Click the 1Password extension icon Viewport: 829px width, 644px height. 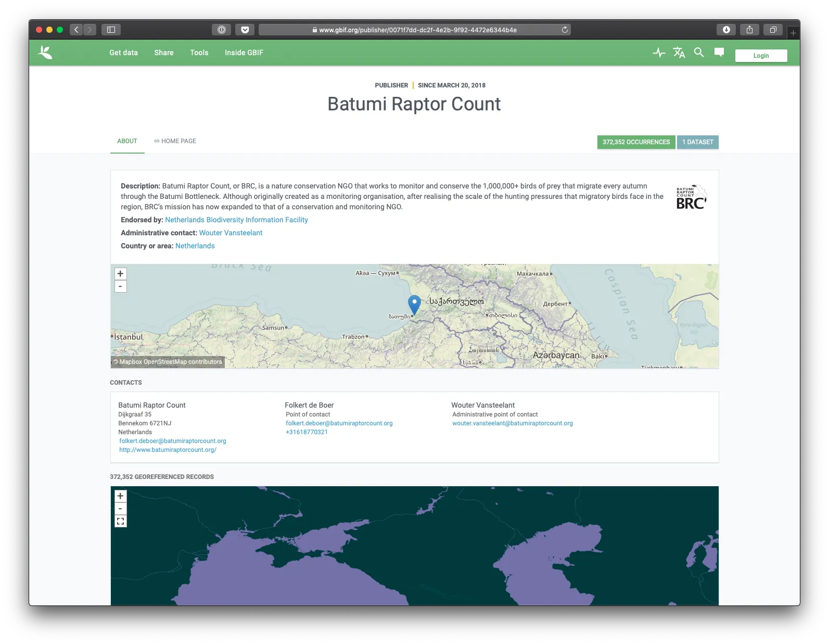point(222,30)
